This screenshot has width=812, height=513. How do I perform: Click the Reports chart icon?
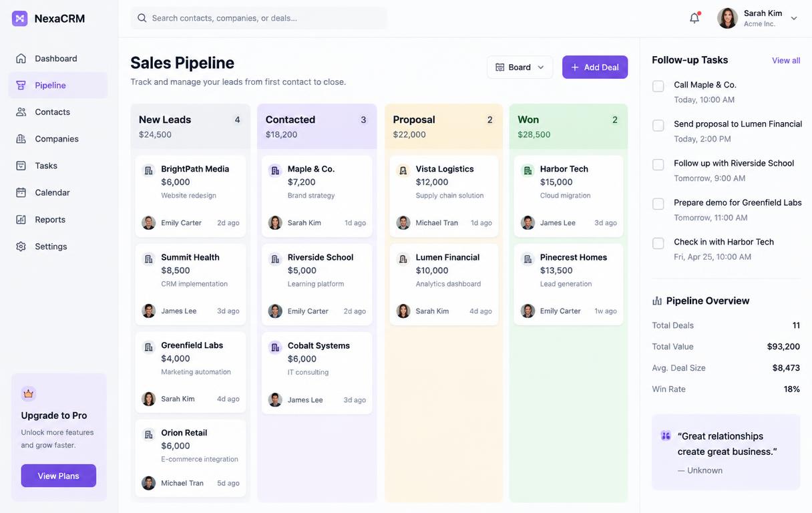click(21, 220)
